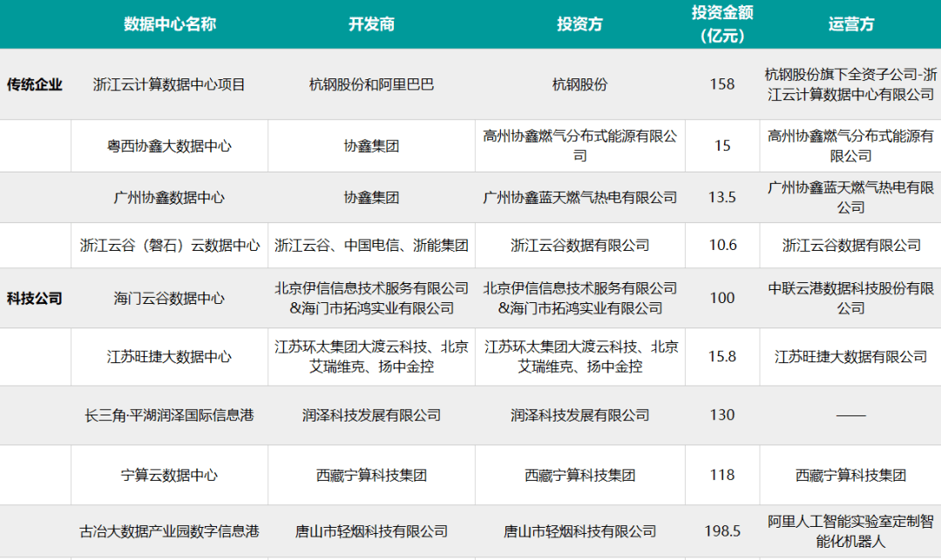Click the 运营方 column header

click(851, 24)
